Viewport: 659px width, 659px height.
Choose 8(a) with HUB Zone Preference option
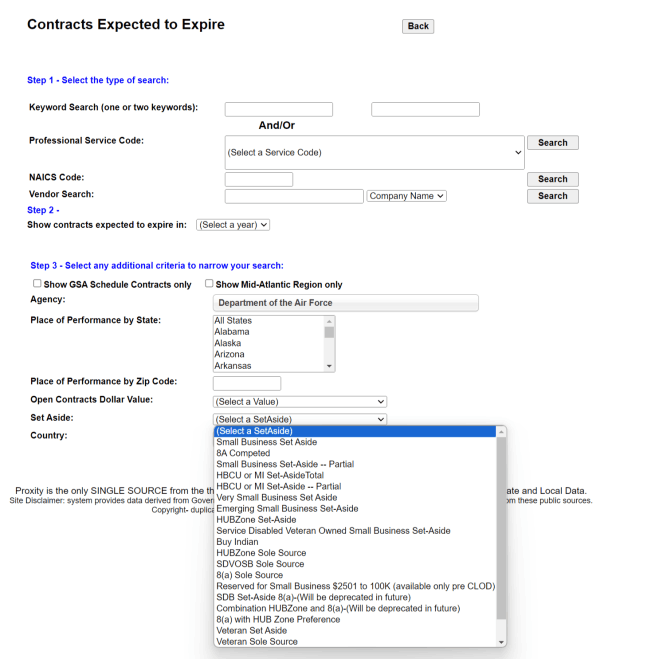[x=355, y=619]
